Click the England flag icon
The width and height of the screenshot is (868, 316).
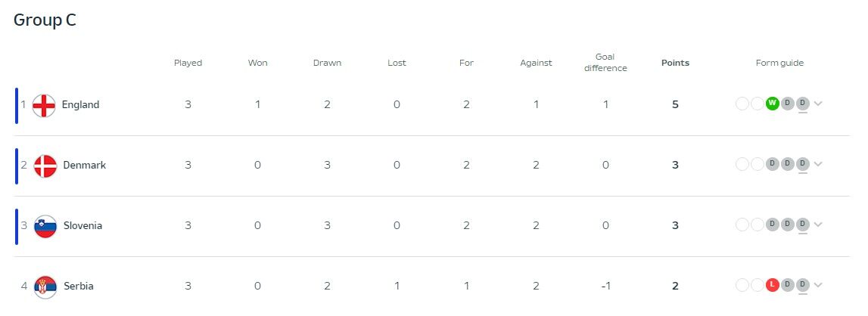45,105
